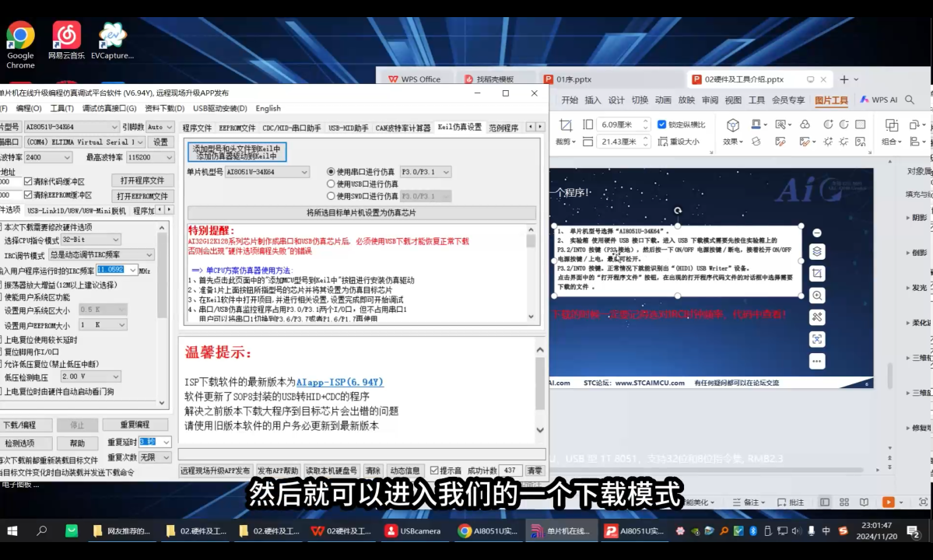Switch to the USB-HID助手 tab
The height and width of the screenshot is (560, 933).
click(348, 128)
